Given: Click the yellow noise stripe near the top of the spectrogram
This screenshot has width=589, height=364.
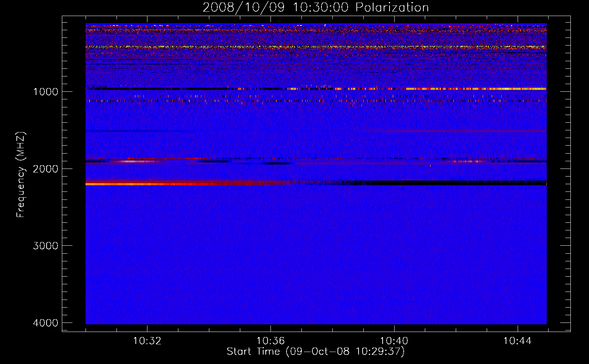Looking at the screenshot, I should click(x=316, y=47).
